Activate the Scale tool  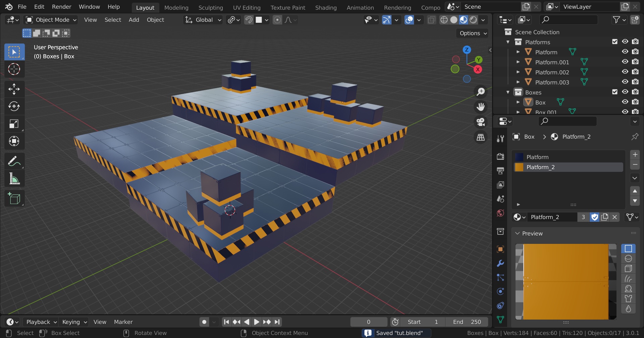[x=14, y=124]
